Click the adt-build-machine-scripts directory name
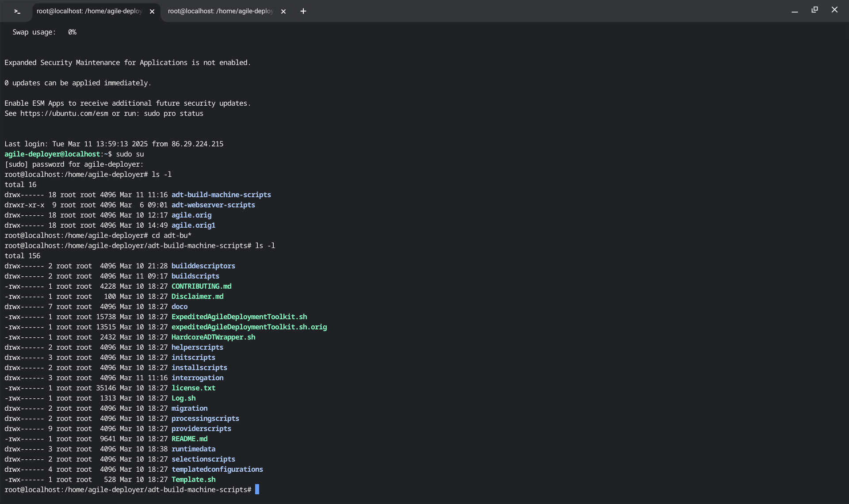The height and width of the screenshot is (504, 849). 221,195
